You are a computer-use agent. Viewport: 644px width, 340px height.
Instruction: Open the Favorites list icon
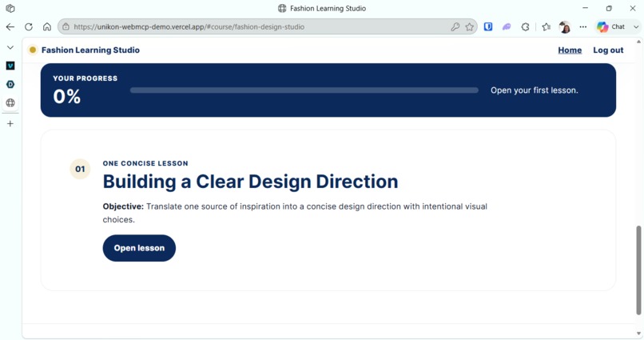click(x=546, y=26)
